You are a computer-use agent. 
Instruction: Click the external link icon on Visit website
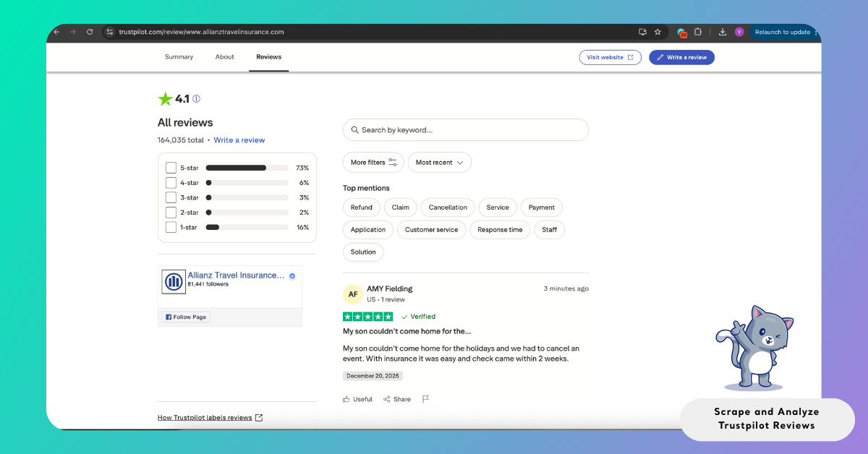pyautogui.click(x=630, y=57)
